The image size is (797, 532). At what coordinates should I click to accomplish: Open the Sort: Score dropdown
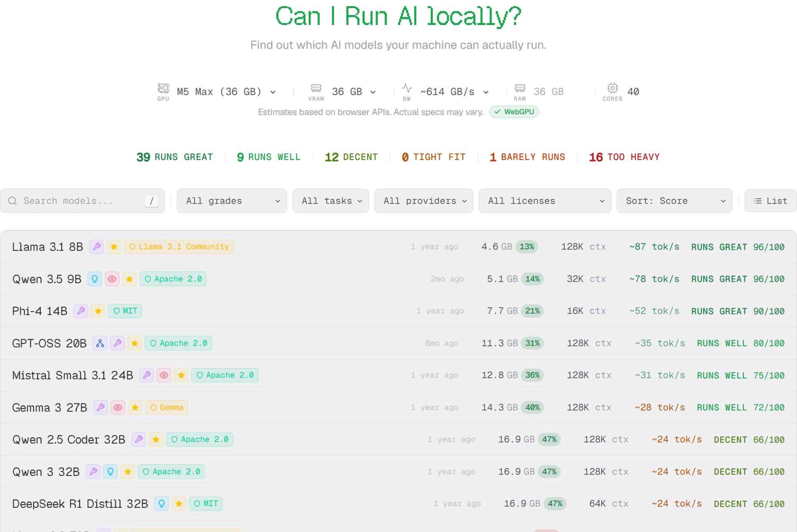pos(674,201)
